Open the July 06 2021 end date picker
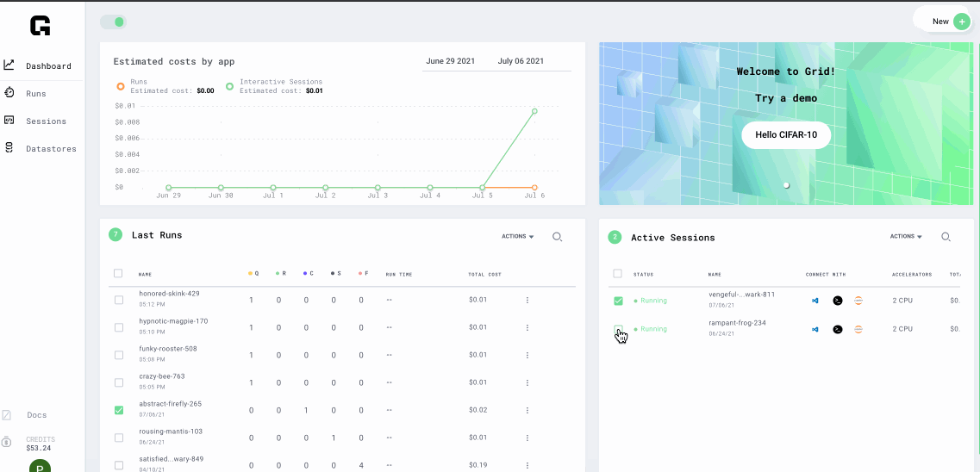 [521, 61]
